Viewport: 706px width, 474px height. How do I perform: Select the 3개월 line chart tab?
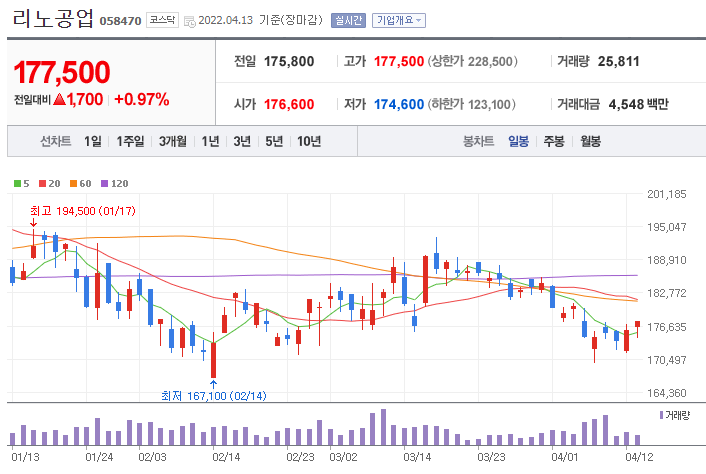click(173, 141)
